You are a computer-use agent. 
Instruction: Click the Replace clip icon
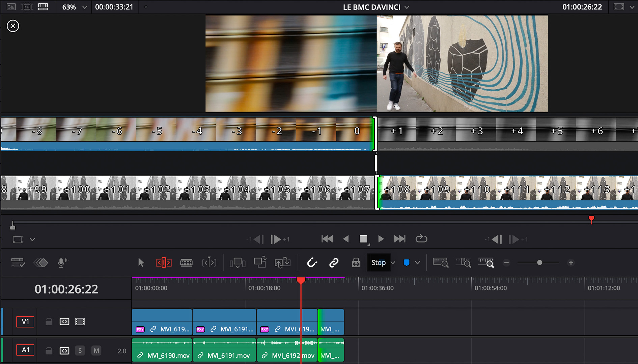coord(282,263)
